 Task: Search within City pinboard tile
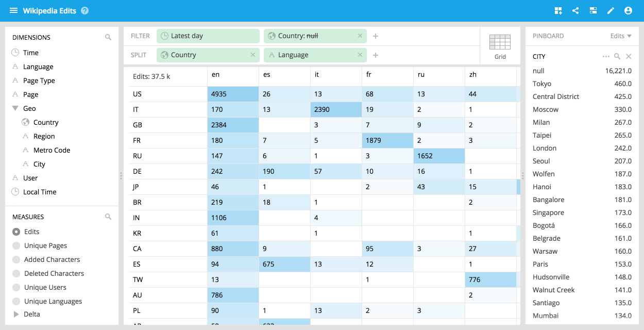617,56
